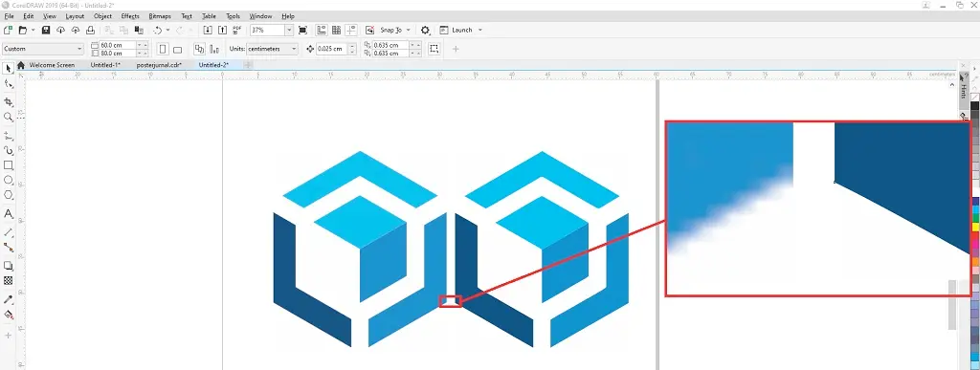980x370 pixels.
Task: Select the Ellipse tool
Action: tap(8, 181)
